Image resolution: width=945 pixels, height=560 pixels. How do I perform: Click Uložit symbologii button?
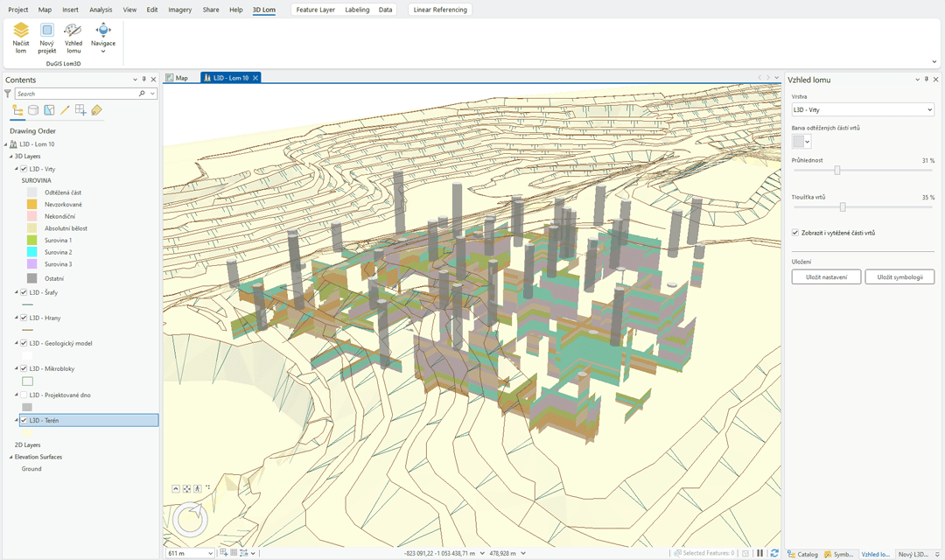[899, 276]
